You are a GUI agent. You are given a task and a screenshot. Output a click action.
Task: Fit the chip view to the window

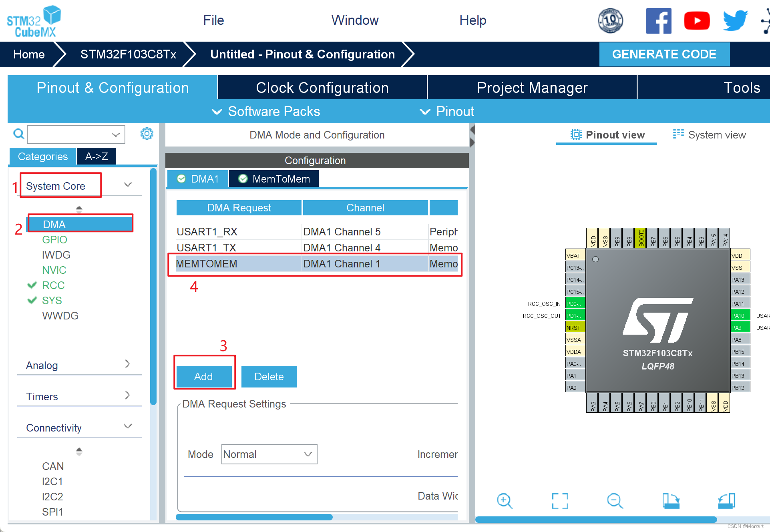click(x=560, y=501)
